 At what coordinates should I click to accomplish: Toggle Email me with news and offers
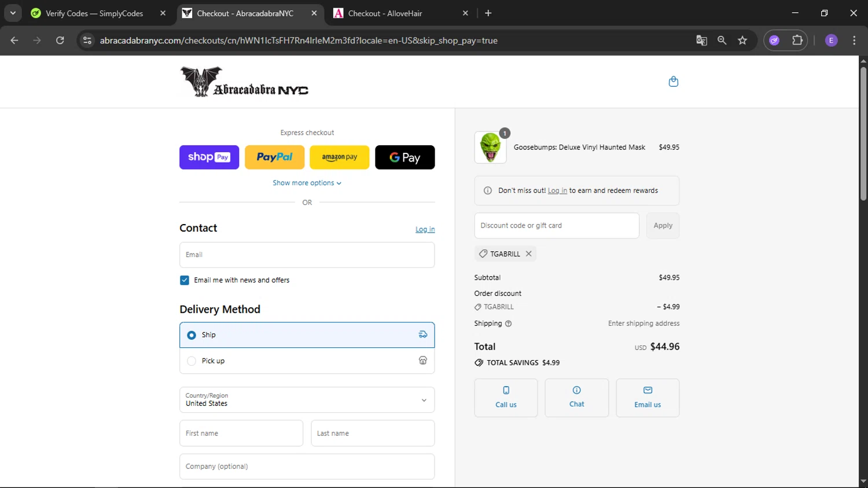pyautogui.click(x=185, y=280)
